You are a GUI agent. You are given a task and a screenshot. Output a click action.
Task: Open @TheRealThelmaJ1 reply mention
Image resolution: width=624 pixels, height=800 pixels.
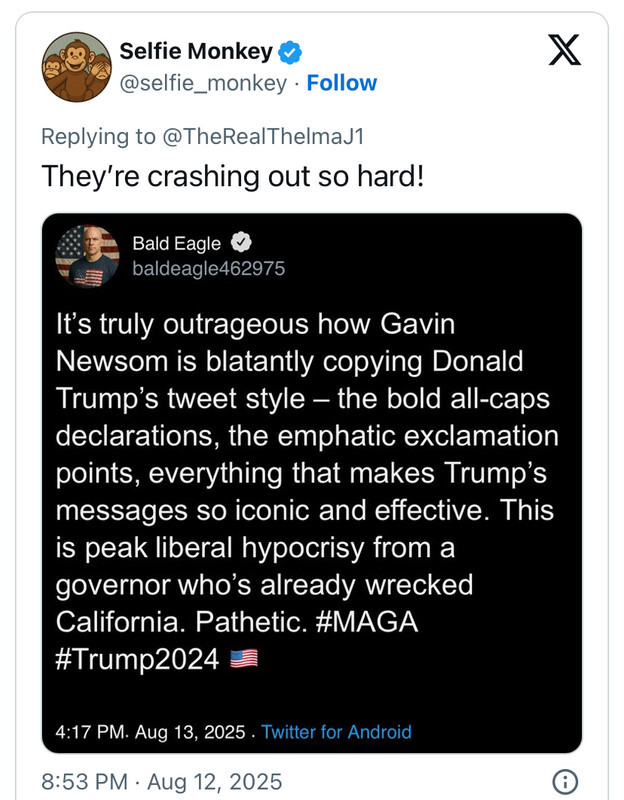pyautogui.click(x=263, y=137)
